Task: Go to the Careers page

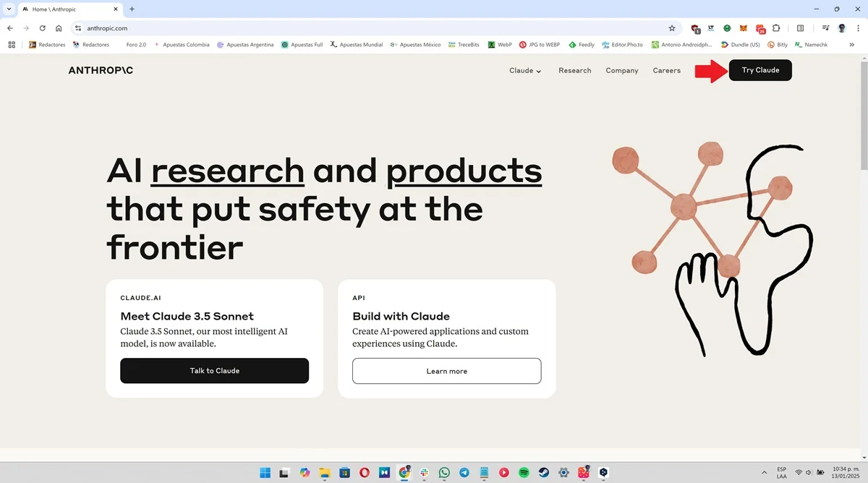Action: [666, 70]
